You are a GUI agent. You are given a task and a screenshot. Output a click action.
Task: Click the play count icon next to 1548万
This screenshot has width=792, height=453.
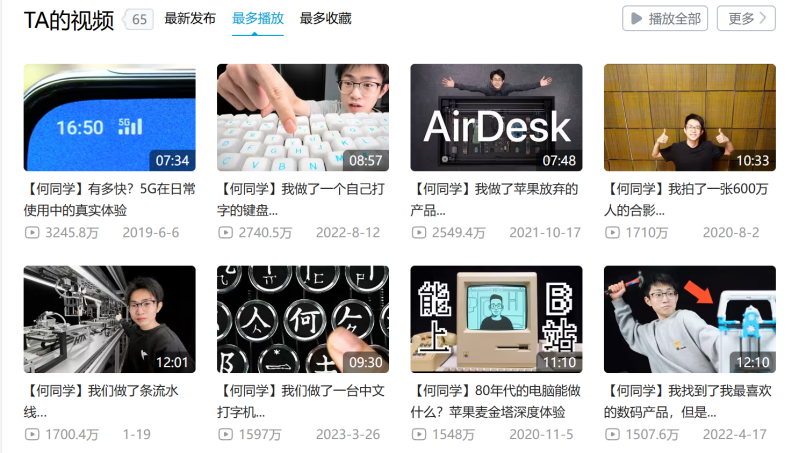coord(419,434)
